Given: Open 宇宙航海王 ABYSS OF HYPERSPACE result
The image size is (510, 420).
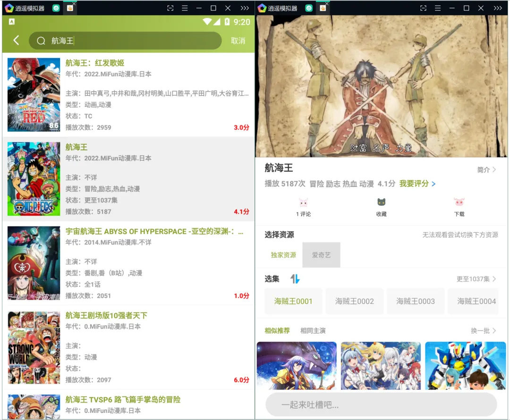Looking at the screenshot, I should click(x=154, y=231).
